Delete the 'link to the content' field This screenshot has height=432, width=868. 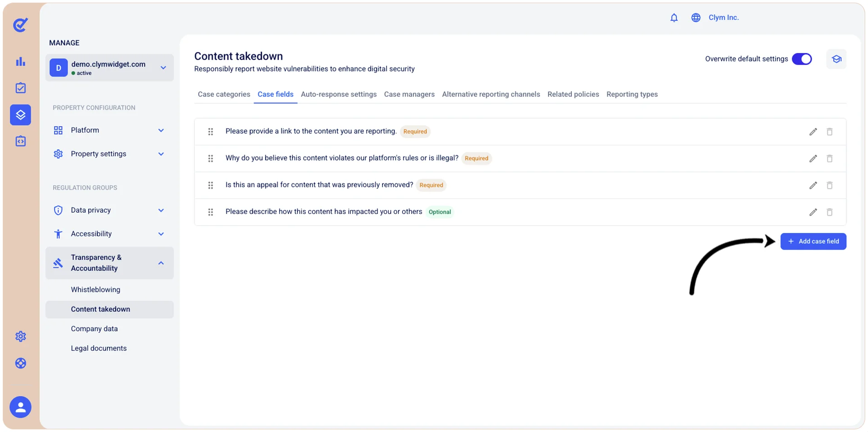[829, 132]
